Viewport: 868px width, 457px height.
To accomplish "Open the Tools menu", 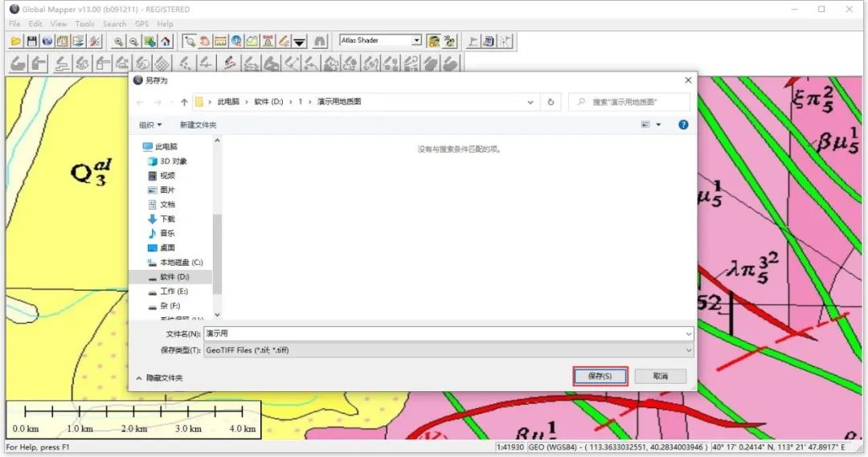I will [84, 24].
